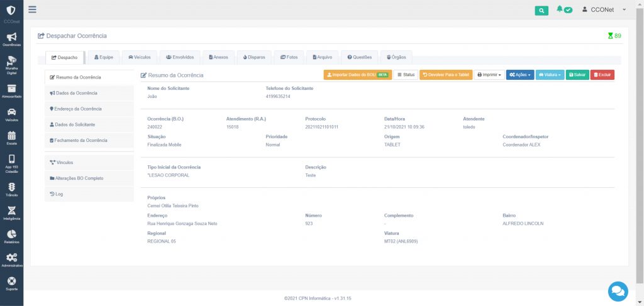
Task: Open Alterações BO Completo side item
Action: click(89, 178)
